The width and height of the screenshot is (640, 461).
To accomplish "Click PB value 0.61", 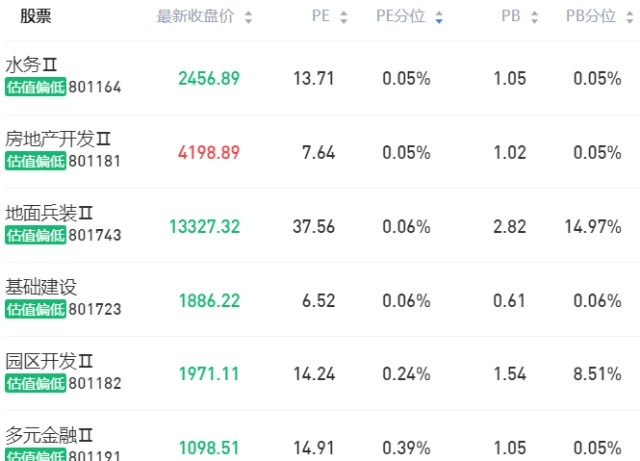I will pyautogui.click(x=509, y=301).
